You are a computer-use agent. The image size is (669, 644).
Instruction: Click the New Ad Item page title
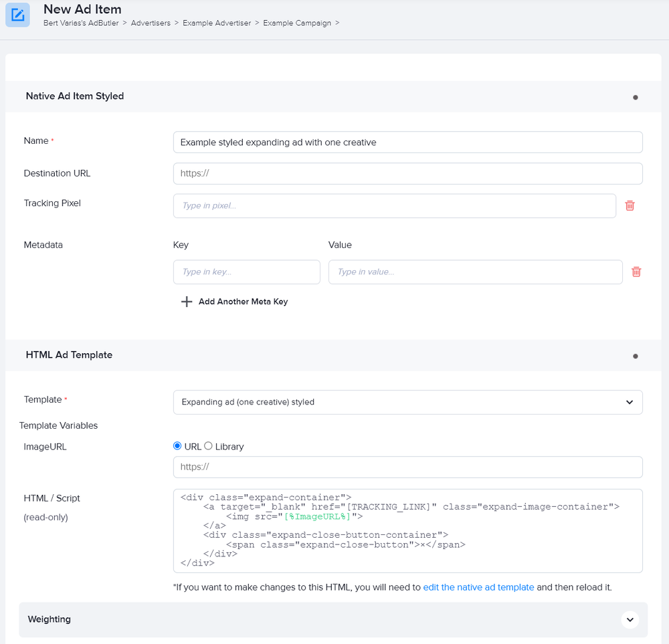pyautogui.click(x=82, y=9)
